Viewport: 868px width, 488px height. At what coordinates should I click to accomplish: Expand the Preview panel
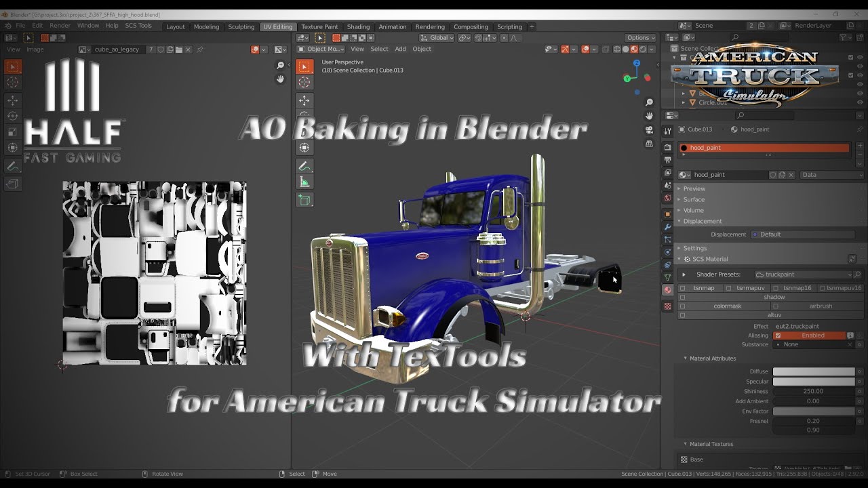(694, 188)
